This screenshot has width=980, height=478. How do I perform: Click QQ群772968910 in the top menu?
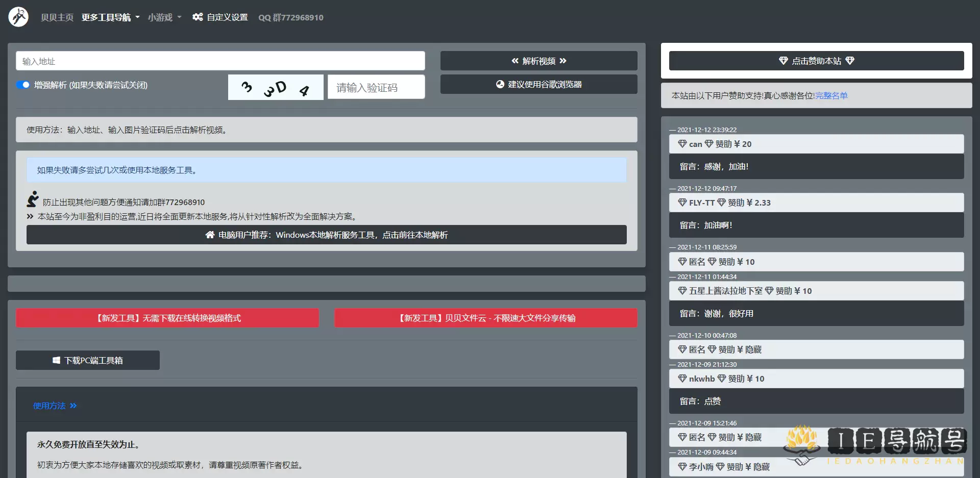pos(291,17)
